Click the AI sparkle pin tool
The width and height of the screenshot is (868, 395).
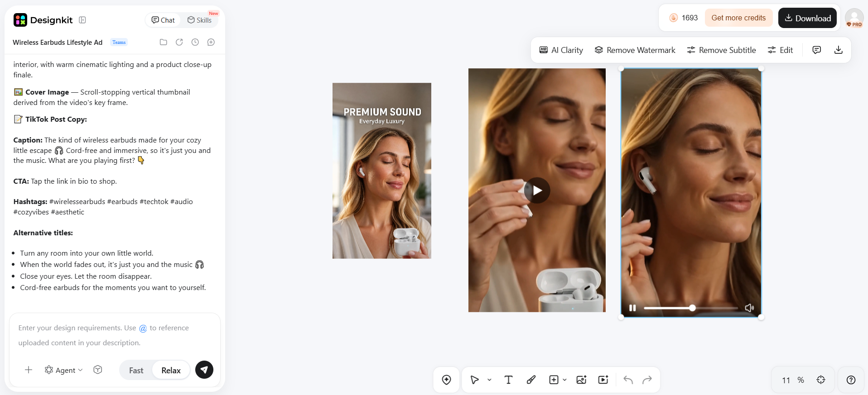[447, 380]
